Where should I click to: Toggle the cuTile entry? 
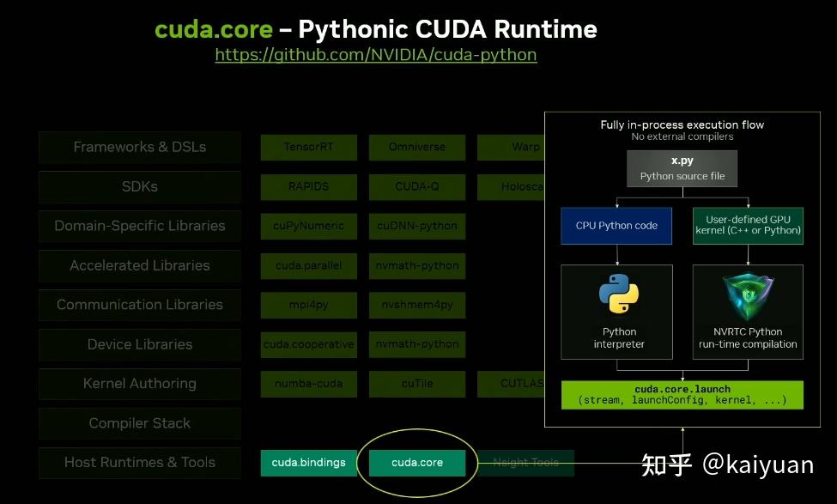click(x=417, y=384)
